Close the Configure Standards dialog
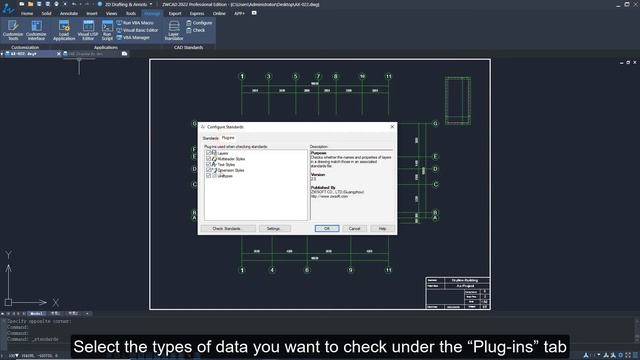Screen dimensions: 640x360 tap(392, 127)
